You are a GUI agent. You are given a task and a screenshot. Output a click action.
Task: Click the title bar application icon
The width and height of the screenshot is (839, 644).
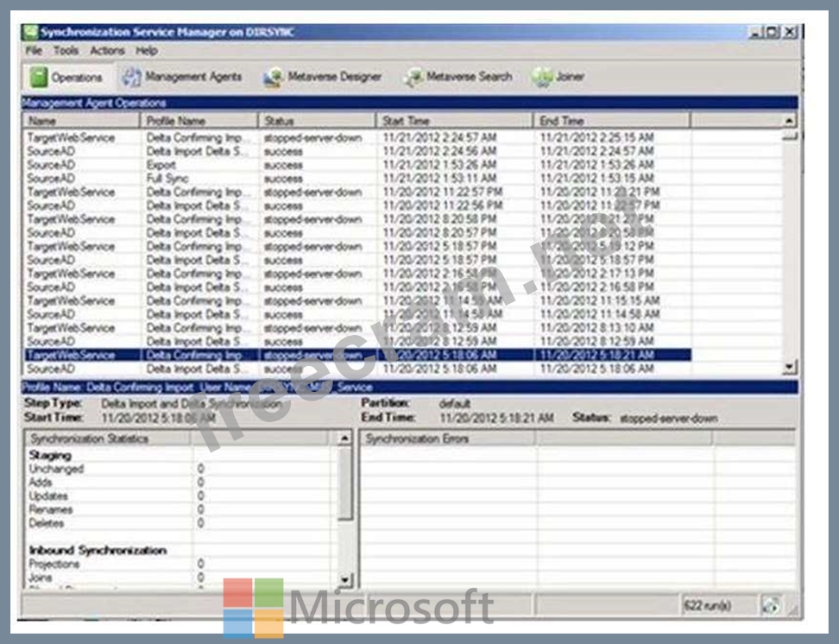pyautogui.click(x=30, y=32)
